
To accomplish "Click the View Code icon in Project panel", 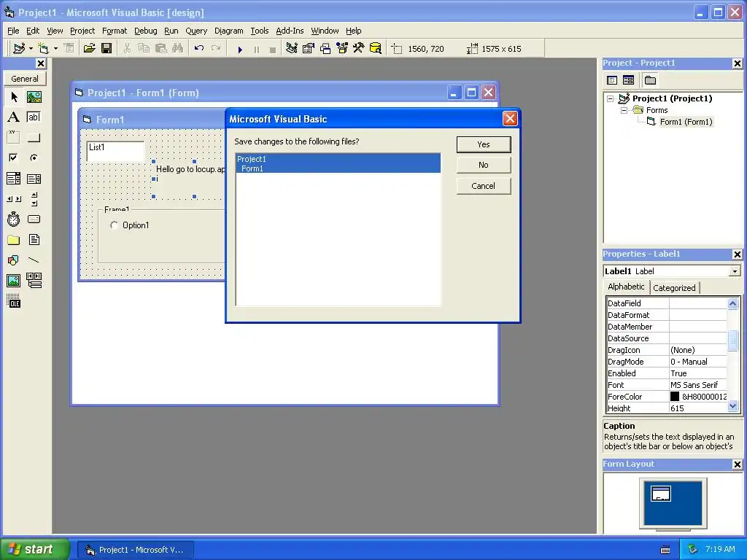I will tap(612, 80).
